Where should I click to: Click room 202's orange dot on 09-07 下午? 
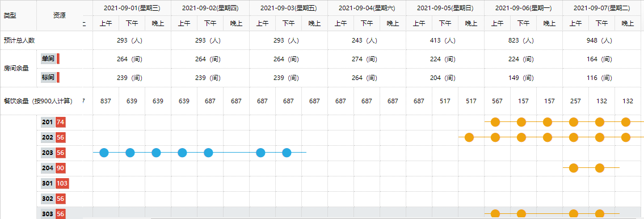[x=600, y=137]
